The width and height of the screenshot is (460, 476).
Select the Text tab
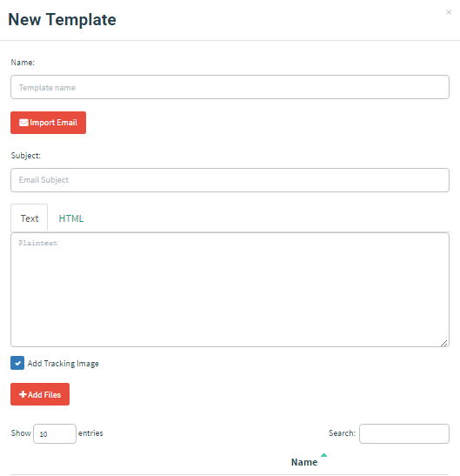coord(29,218)
